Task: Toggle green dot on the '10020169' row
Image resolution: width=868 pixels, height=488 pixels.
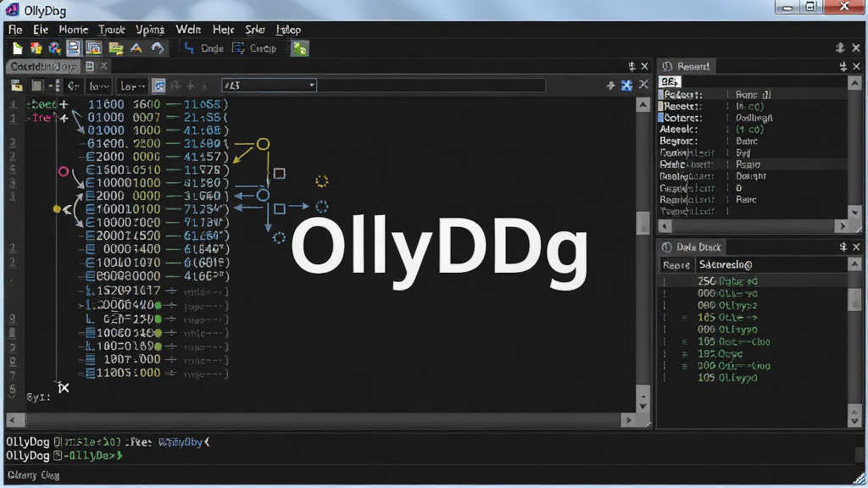Action: (159, 347)
